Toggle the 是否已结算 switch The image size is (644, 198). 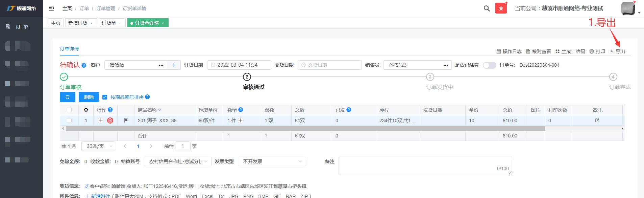click(489, 65)
